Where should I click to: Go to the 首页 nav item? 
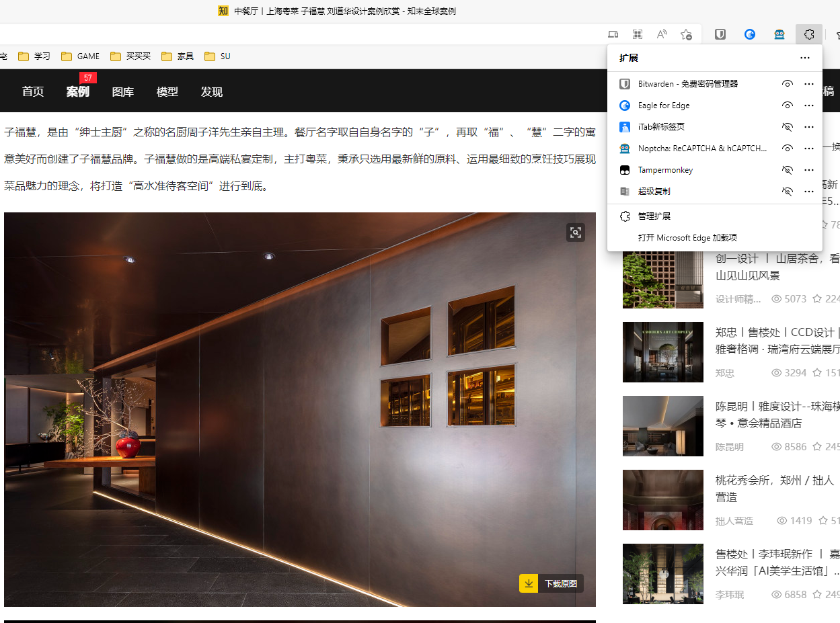(x=33, y=92)
